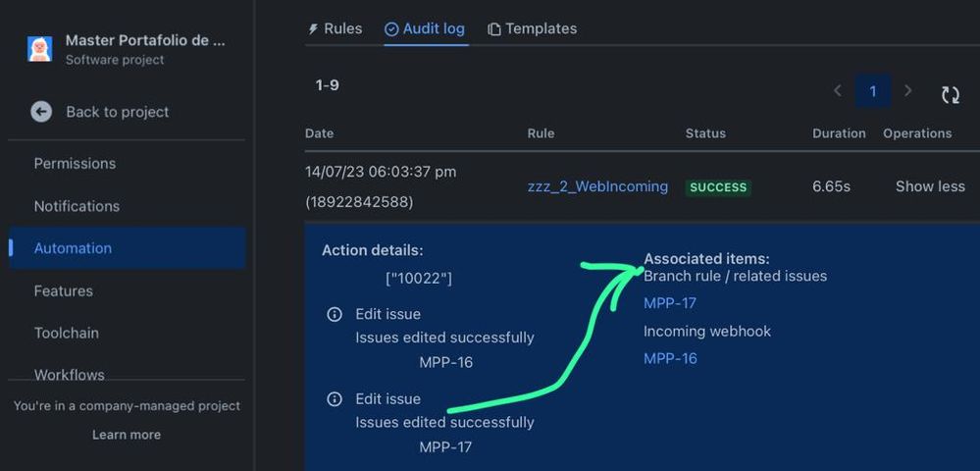Open Workflows in the sidebar
Viewport: 980px width, 471px height.
point(69,375)
